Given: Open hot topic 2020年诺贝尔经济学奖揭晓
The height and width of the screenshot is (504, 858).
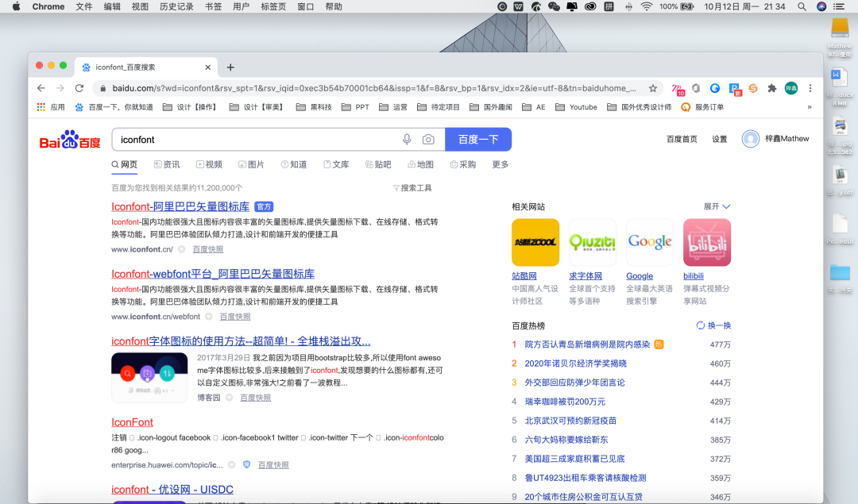Looking at the screenshot, I should point(576,364).
